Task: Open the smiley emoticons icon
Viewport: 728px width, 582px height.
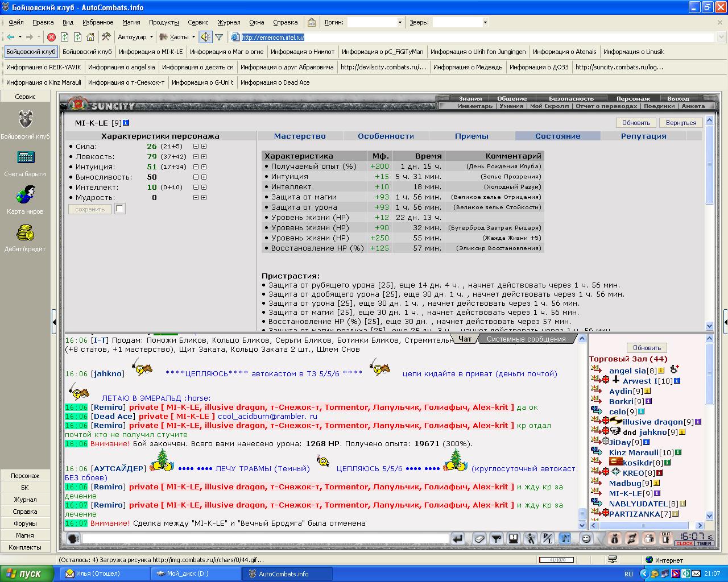Action: [x=586, y=538]
